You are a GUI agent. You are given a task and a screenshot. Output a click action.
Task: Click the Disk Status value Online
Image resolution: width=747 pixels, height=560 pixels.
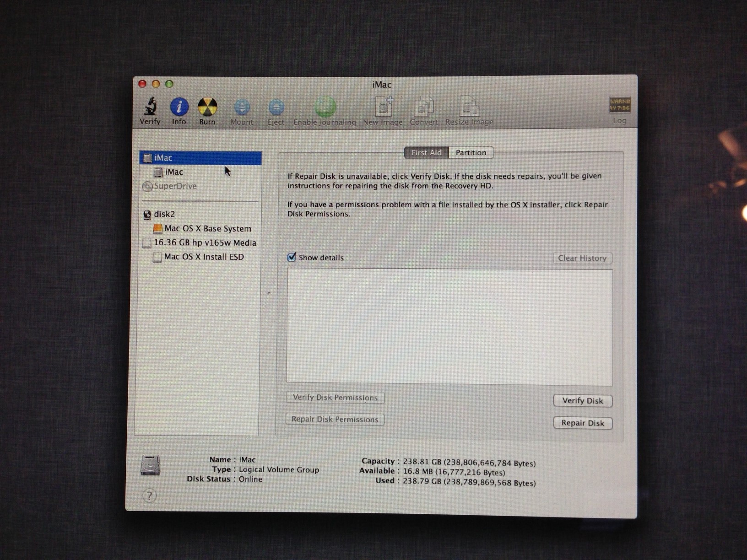pyautogui.click(x=250, y=479)
